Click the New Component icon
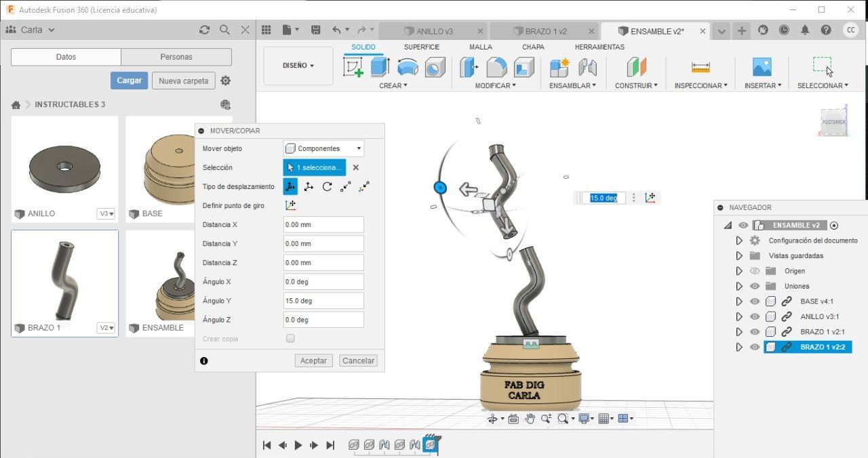This screenshot has width=868, height=458. pyautogui.click(x=559, y=67)
